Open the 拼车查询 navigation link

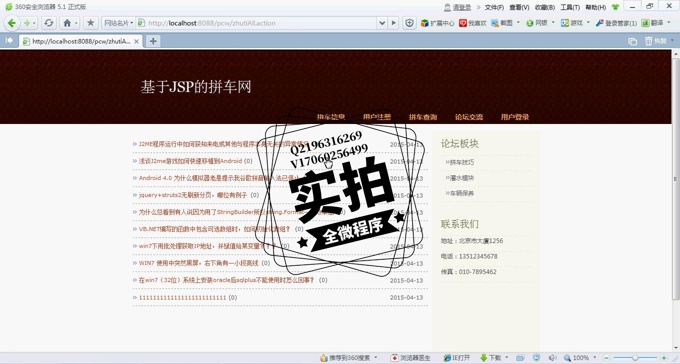tap(423, 117)
